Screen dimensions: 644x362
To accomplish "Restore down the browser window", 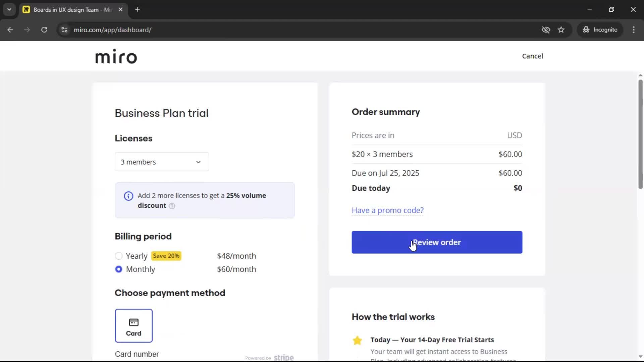I will tap(611, 10).
